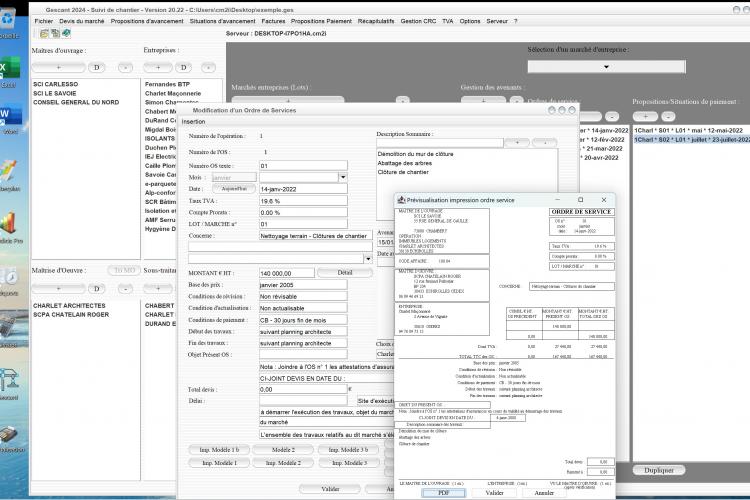Open Propositions Paiement menu
Viewport: 750px width, 500px height.
(321, 21)
